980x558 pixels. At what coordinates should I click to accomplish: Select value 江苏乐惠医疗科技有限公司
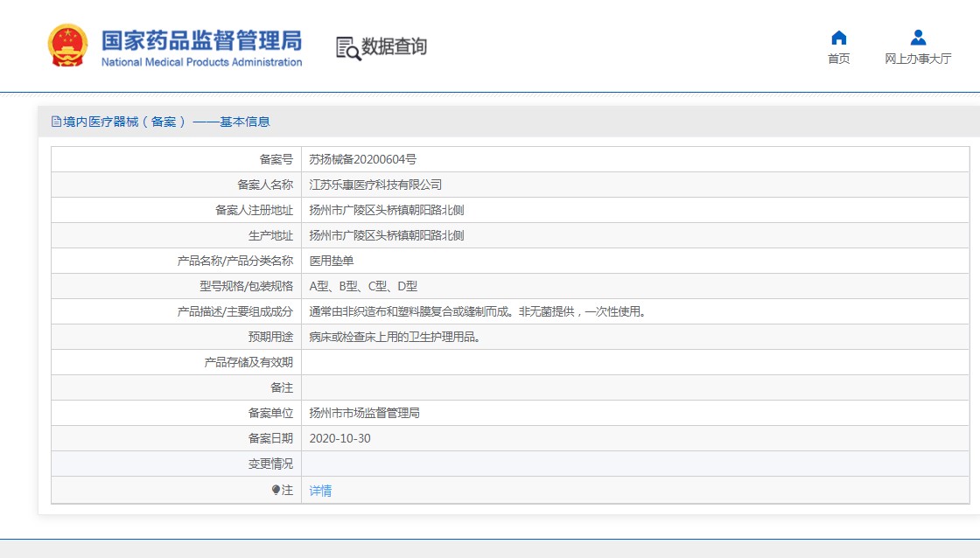point(375,185)
